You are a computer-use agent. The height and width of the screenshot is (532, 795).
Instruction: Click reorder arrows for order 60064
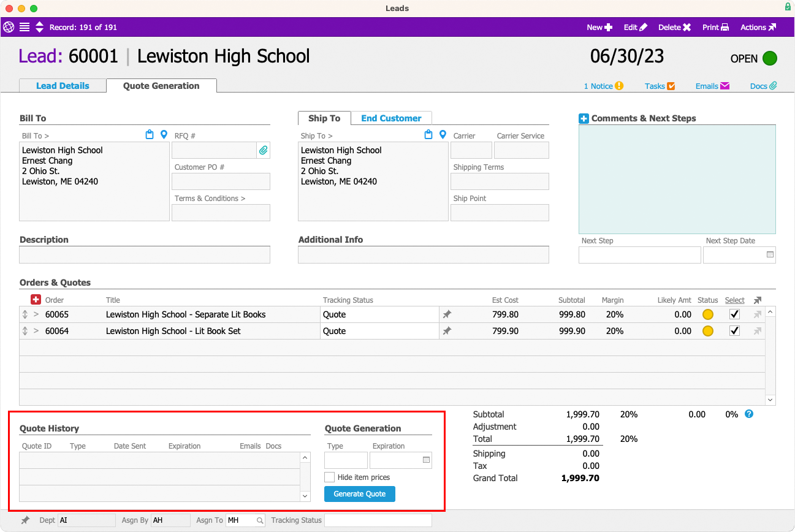pos(25,331)
